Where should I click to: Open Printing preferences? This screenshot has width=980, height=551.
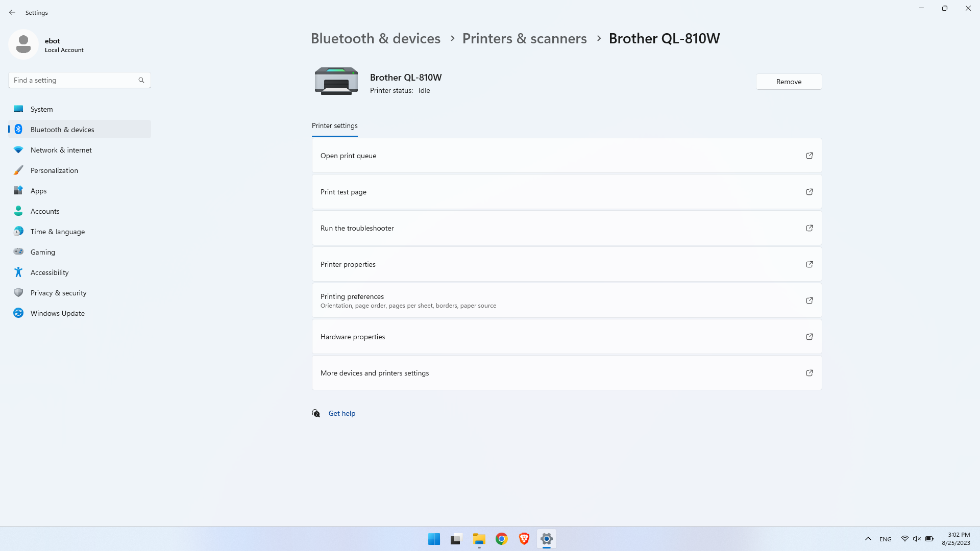(x=567, y=300)
